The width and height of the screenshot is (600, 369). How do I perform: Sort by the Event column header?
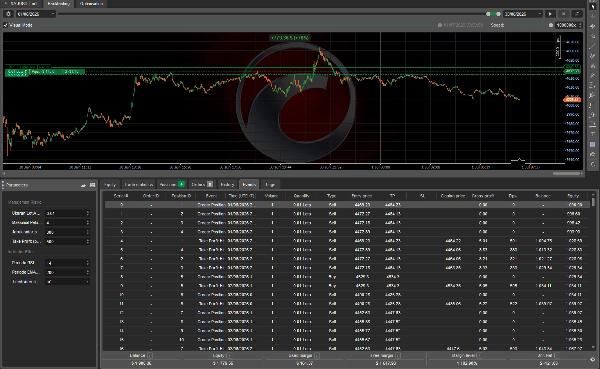click(x=211, y=196)
